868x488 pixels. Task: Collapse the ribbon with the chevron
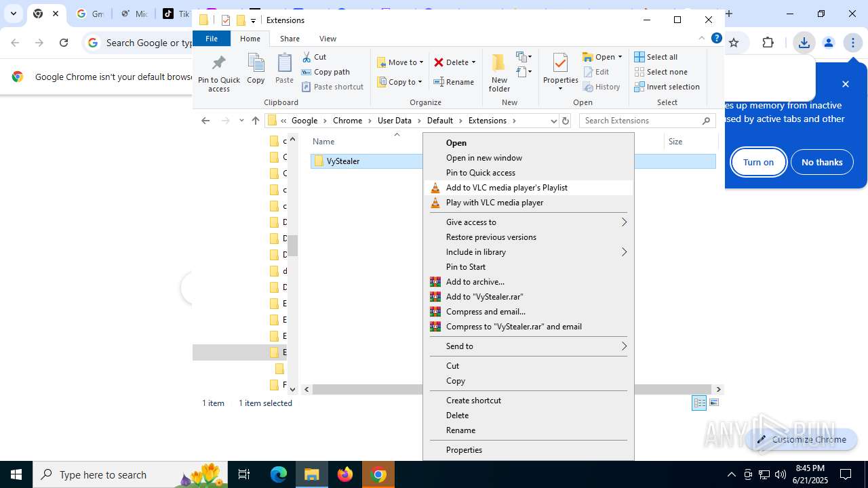(x=702, y=39)
